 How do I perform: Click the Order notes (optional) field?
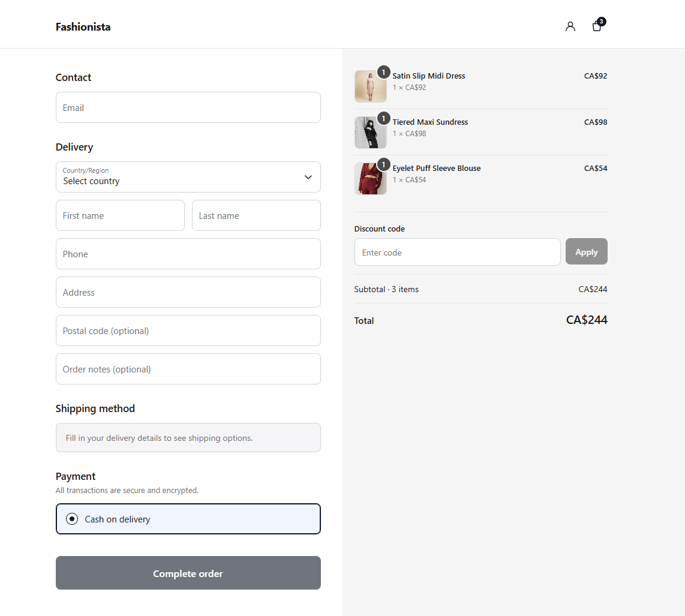coord(188,369)
